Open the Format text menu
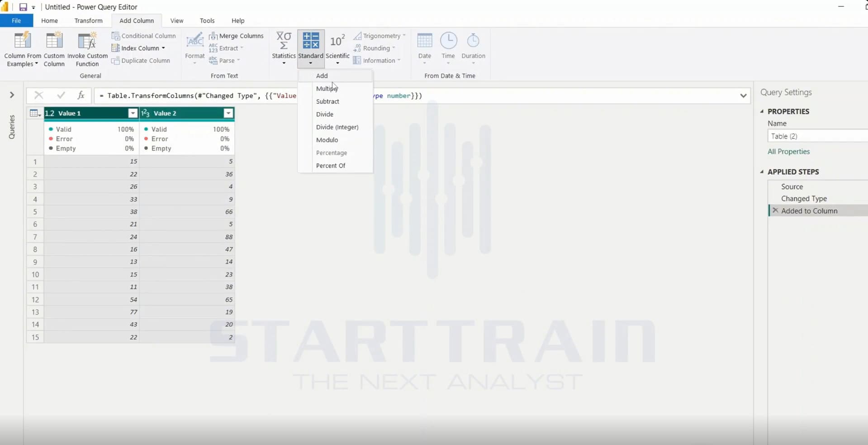The image size is (868, 445). pyautogui.click(x=195, y=48)
